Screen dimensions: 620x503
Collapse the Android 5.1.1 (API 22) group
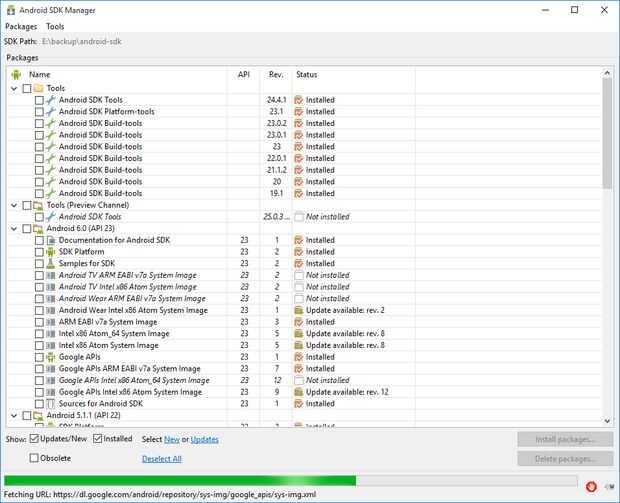point(14,416)
